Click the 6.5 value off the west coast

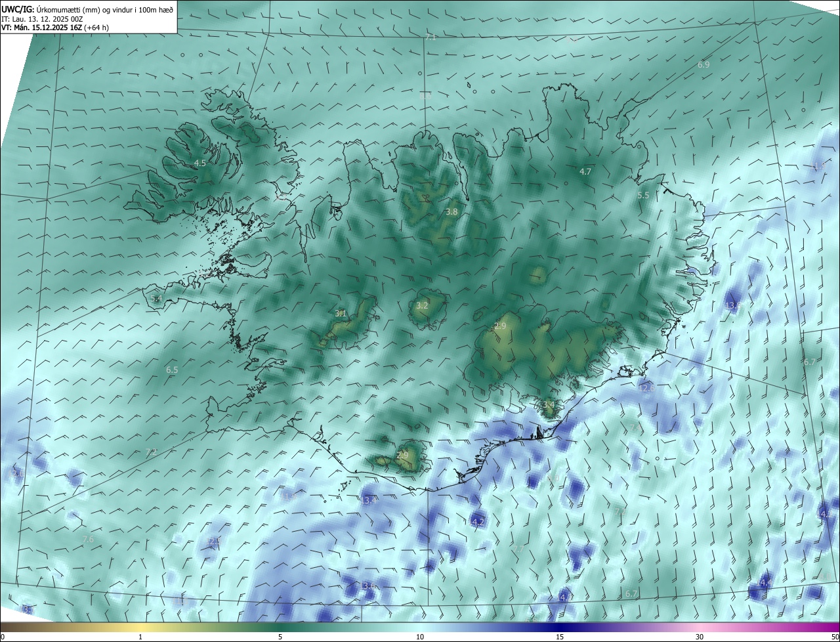pos(172,370)
